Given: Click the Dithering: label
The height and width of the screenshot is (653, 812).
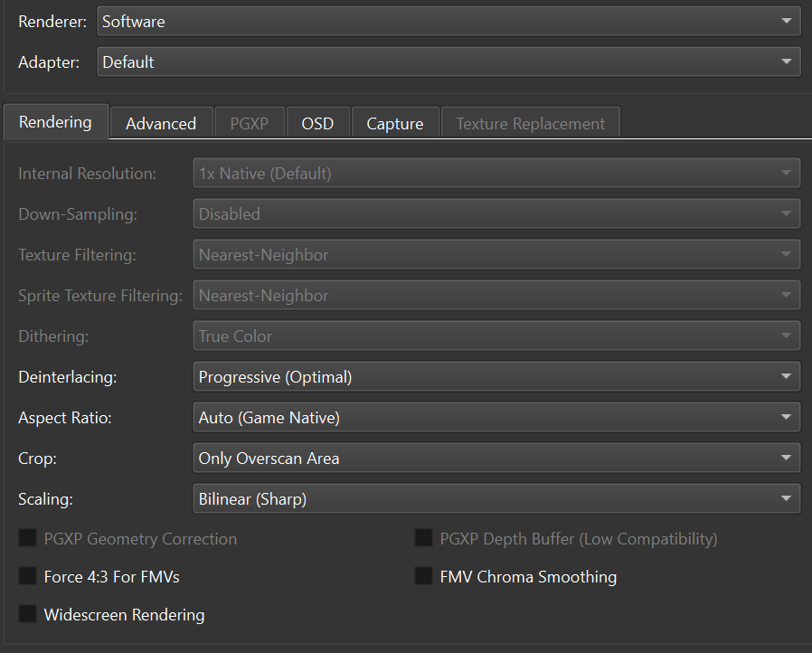Looking at the screenshot, I should click(x=53, y=336).
